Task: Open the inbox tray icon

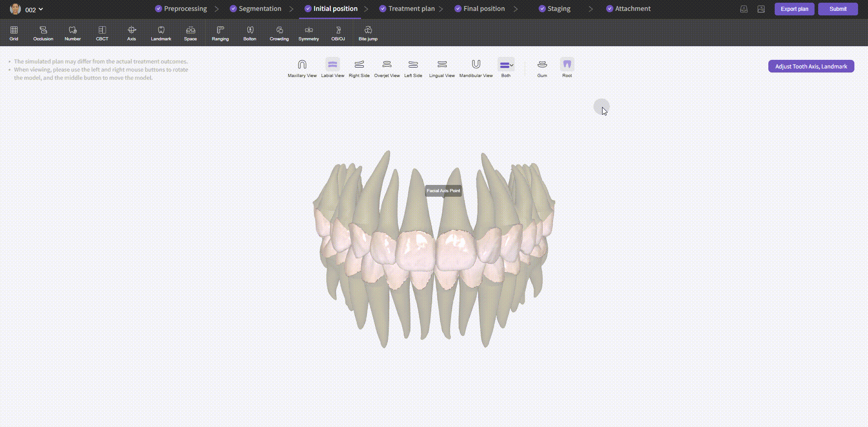Action: pos(744,9)
